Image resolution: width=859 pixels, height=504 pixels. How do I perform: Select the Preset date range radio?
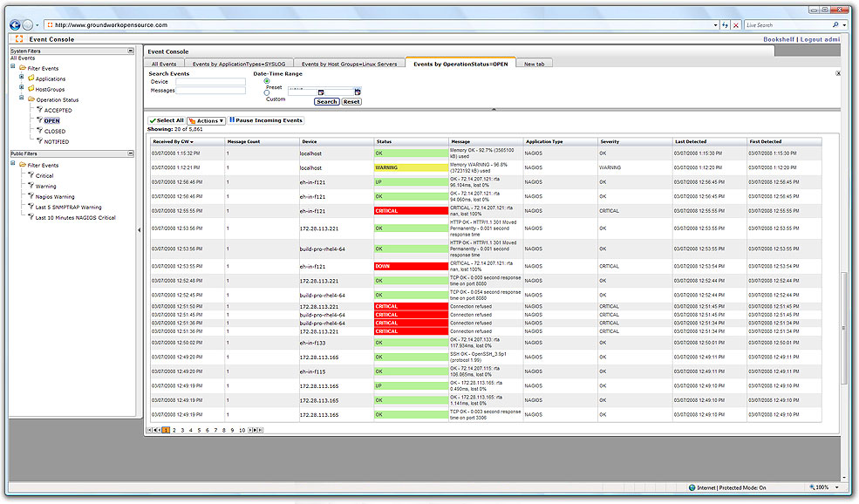[x=267, y=81]
